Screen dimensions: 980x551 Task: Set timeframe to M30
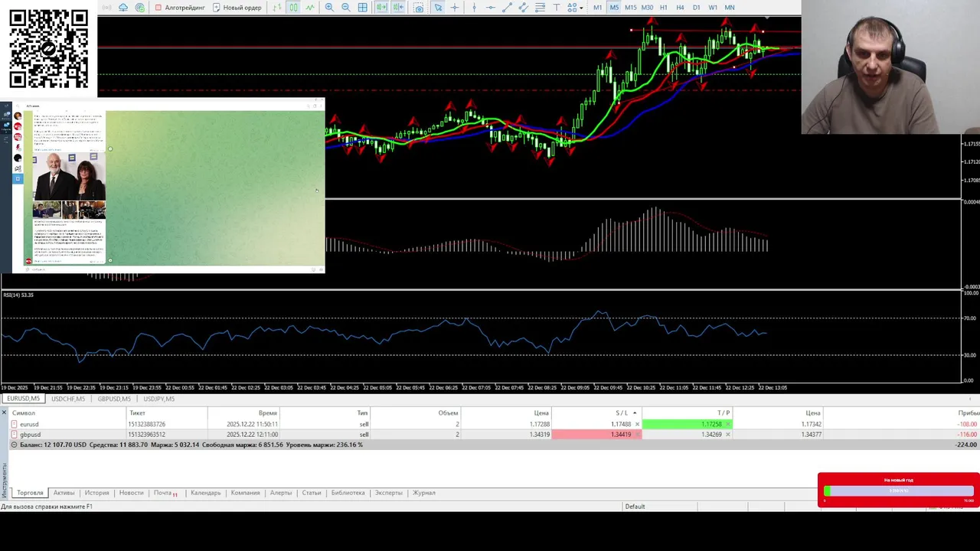coord(647,7)
